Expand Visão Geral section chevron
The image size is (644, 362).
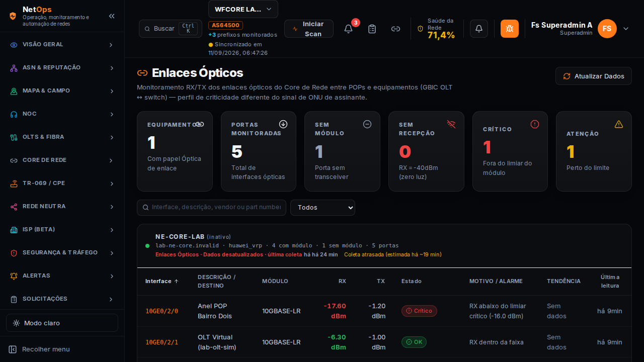(111, 45)
